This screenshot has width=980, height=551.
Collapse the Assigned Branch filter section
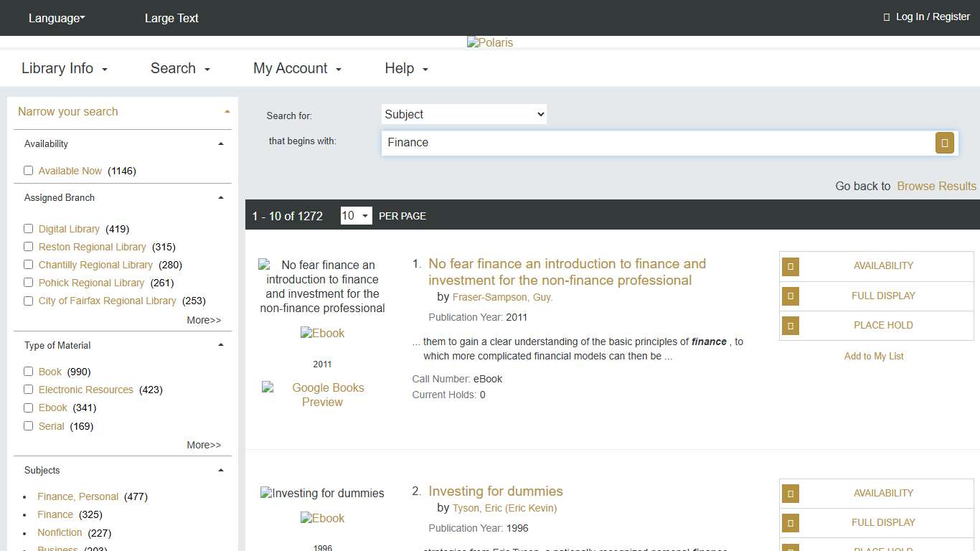tap(220, 197)
